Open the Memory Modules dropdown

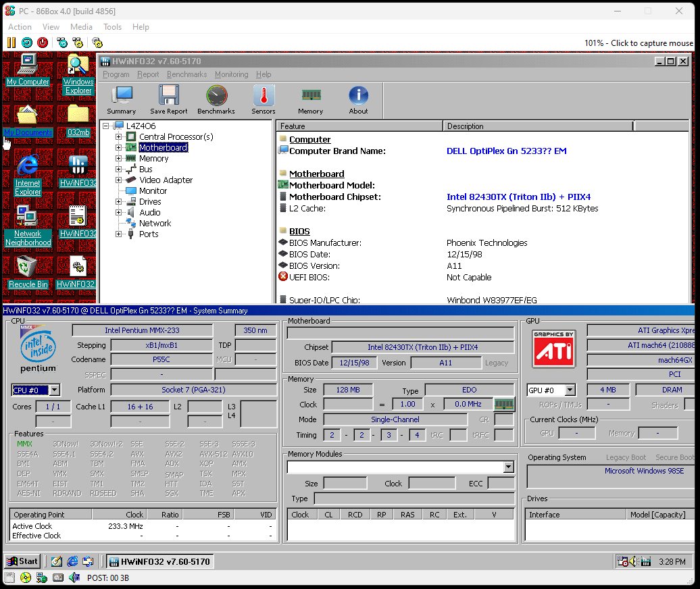coord(509,467)
